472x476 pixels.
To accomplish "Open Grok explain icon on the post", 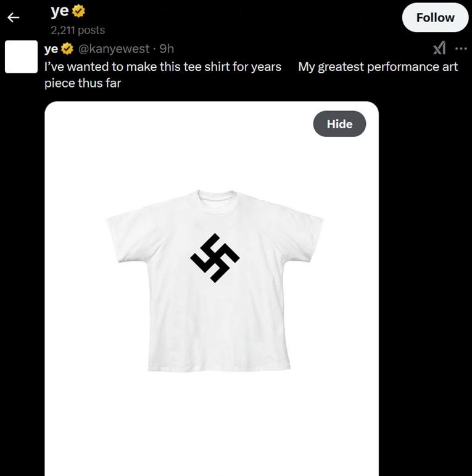I will (x=439, y=48).
